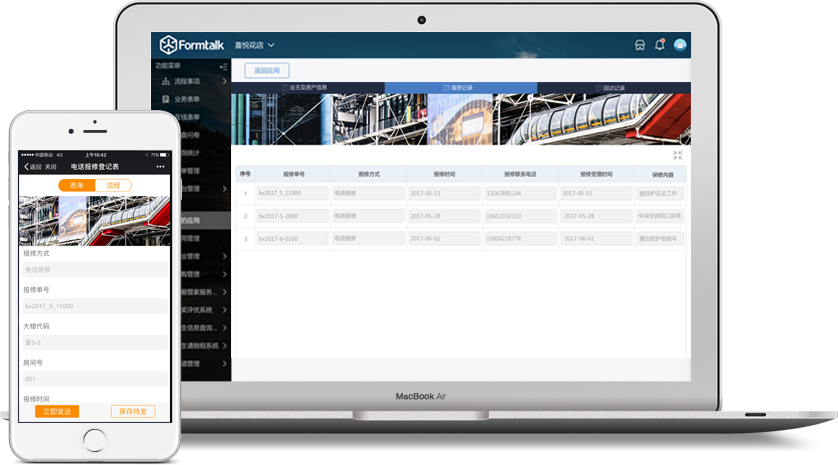Viewport: 838px width, 465px height.
Task: Click the 业务表单 form icon
Action: [166, 99]
